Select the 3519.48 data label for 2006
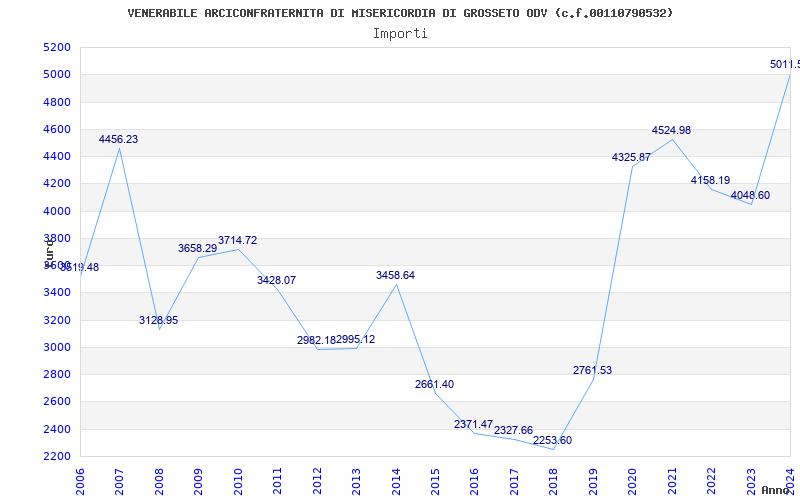 click(x=80, y=267)
